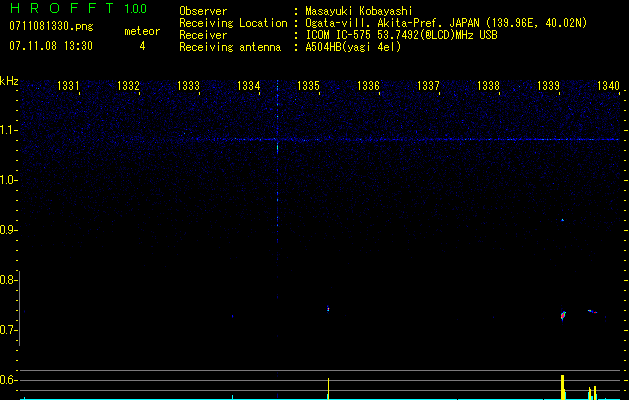Click the small echo dot at 0.92 kHz
Viewport: 629px width, 400px height.
(x=562, y=220)
